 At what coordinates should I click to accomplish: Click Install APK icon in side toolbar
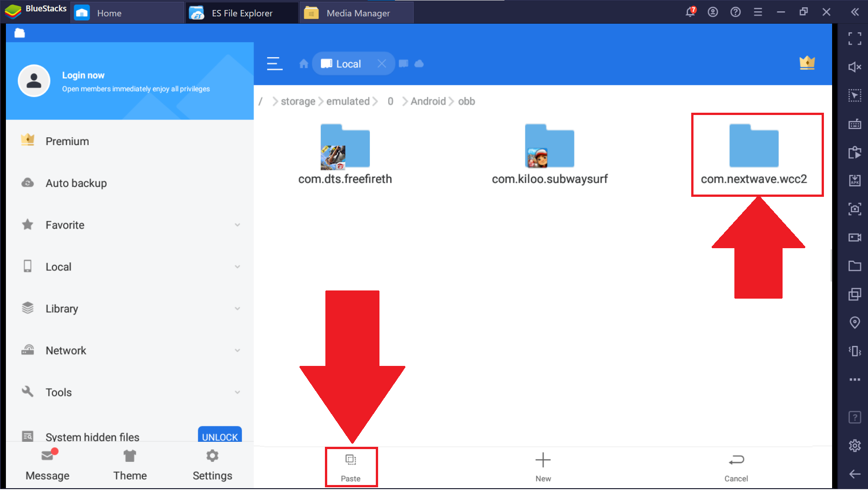[x=855, y=180]
